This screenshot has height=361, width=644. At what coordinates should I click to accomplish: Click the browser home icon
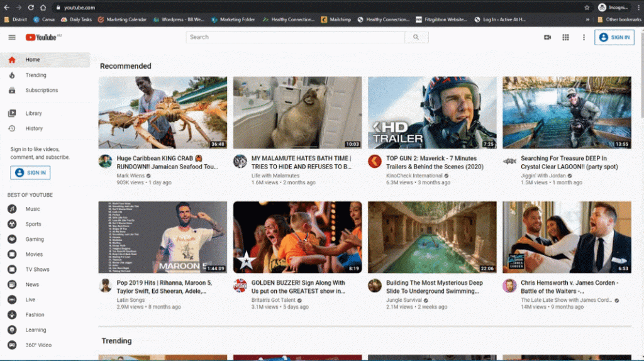[43, 8]
